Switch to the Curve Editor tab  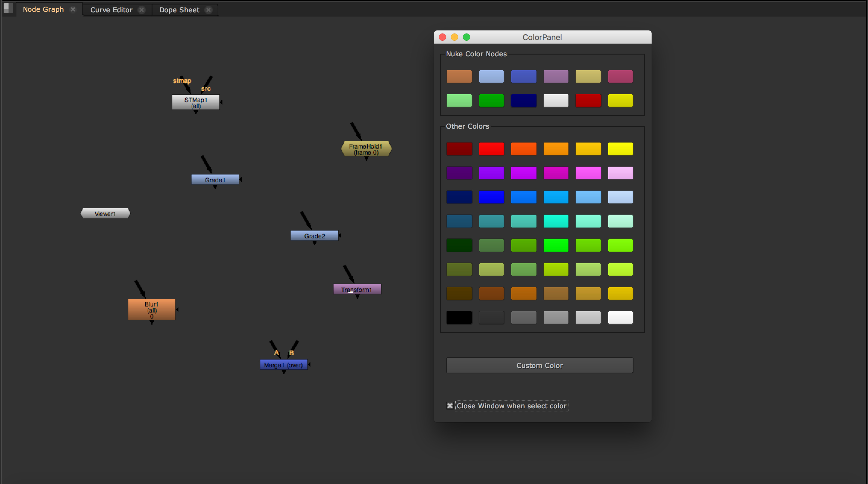(x=111, y=10)
